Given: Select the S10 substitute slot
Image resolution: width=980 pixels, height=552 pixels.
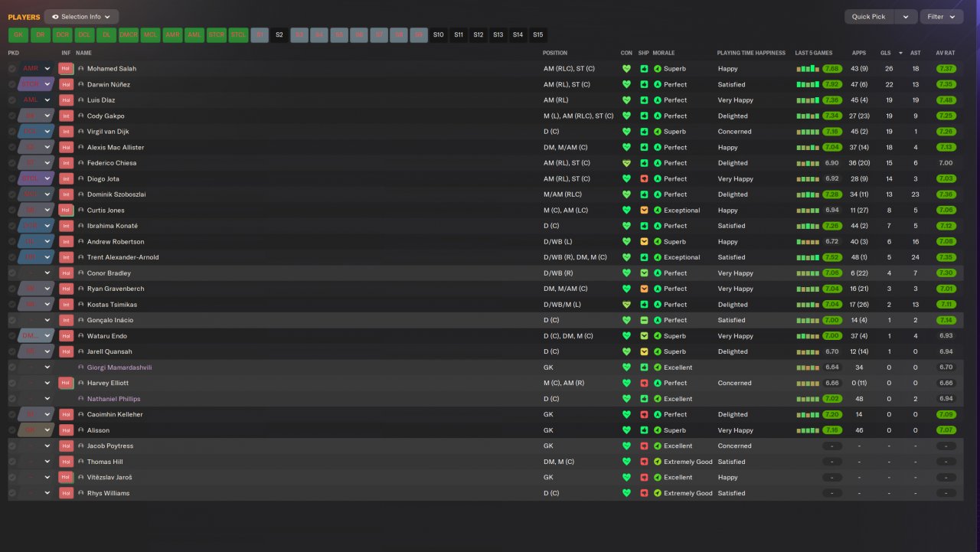Looking at the screenshot, I should click(438, 34).
